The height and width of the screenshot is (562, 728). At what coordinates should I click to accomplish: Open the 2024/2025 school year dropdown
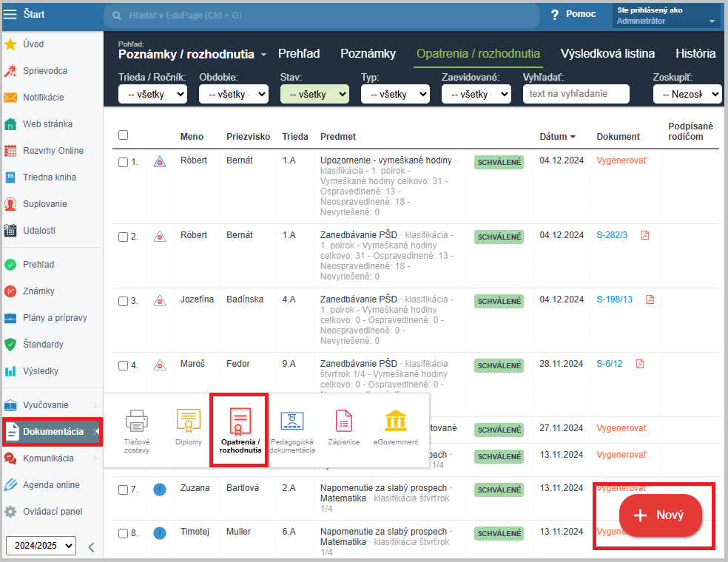point(41,545)
